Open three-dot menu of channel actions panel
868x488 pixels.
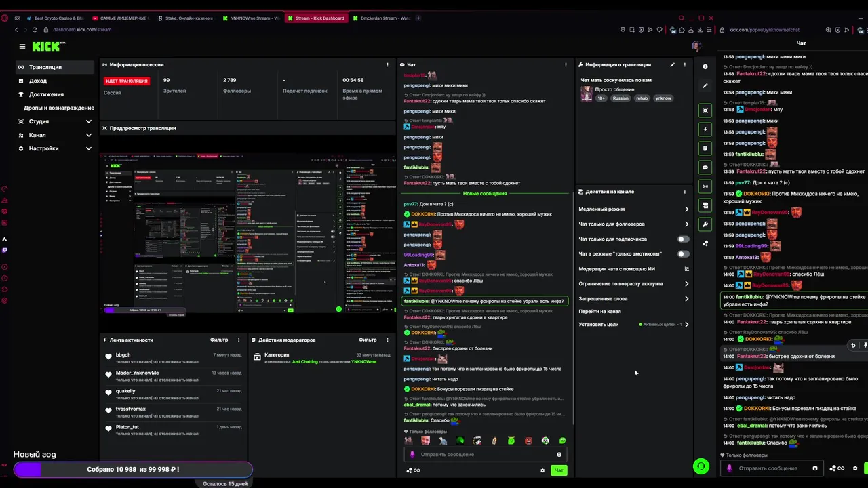click(684, 192)
